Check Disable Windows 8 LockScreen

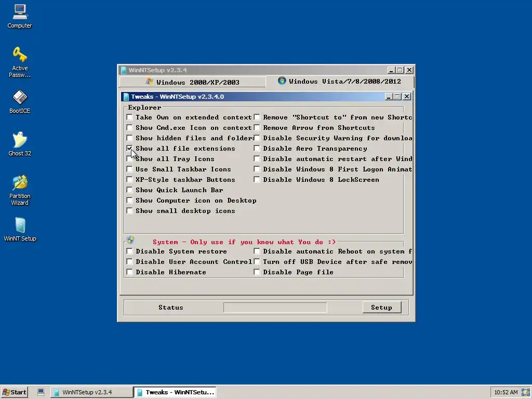pos(257,179)
